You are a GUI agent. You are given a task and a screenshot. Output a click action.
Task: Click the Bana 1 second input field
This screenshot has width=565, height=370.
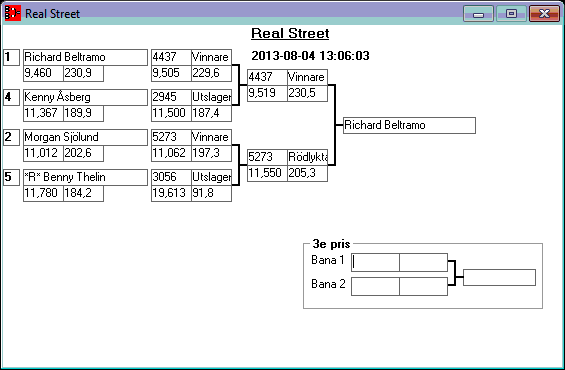[x=423, y=262]
